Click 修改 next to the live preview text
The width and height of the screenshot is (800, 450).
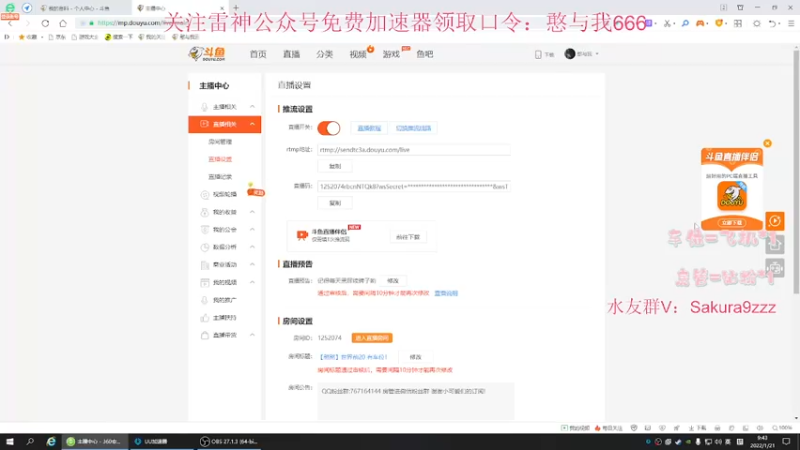392,281
